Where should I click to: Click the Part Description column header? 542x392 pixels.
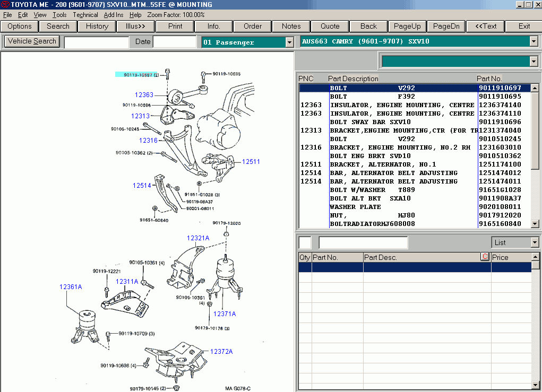[x=353, y=79]
